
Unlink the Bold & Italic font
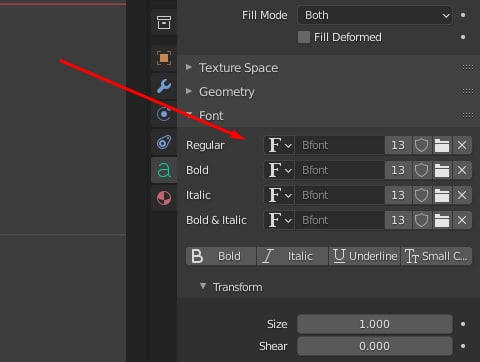click(x=462, y=220)
